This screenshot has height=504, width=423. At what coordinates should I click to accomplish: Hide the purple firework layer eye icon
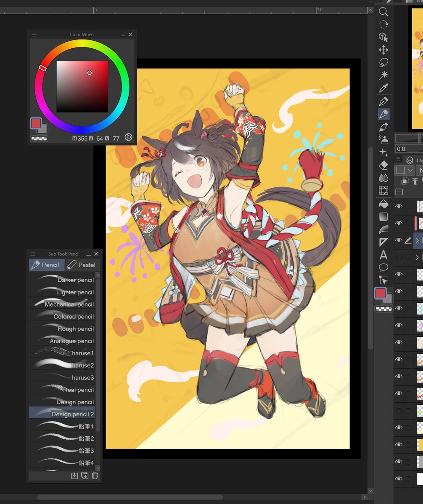click(x=399, y=325)
